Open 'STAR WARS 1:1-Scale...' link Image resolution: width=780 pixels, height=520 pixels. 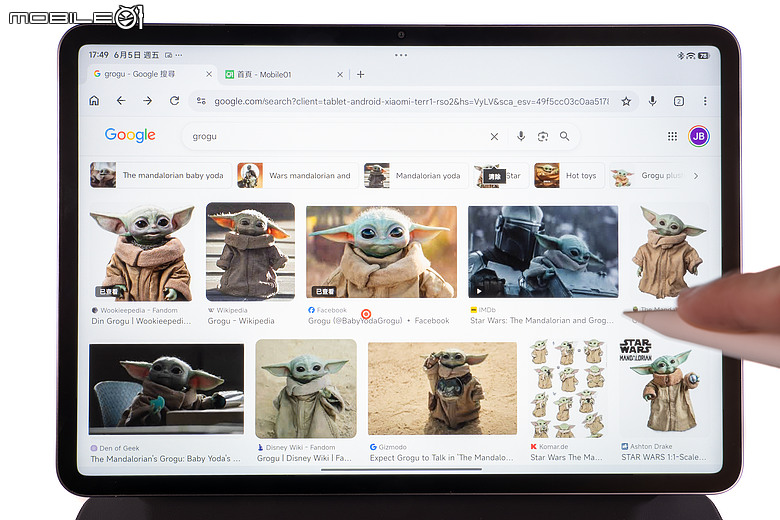(x=664, y=457)
